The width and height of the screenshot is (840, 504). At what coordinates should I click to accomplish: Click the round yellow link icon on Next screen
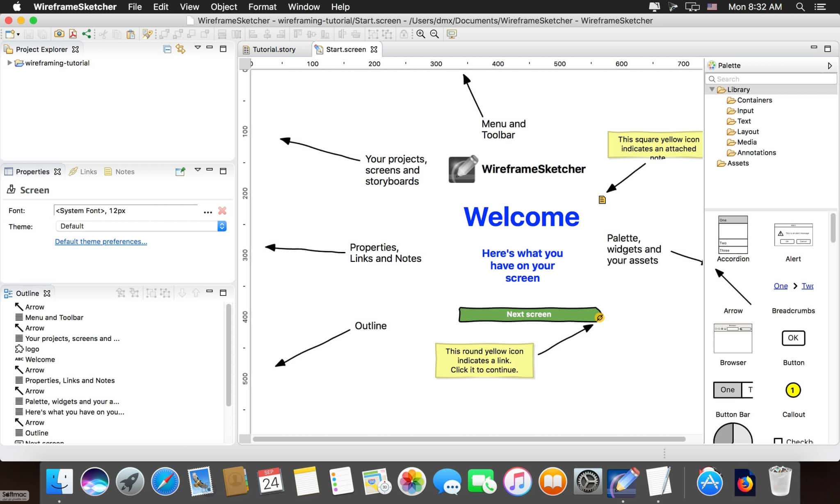599,318
